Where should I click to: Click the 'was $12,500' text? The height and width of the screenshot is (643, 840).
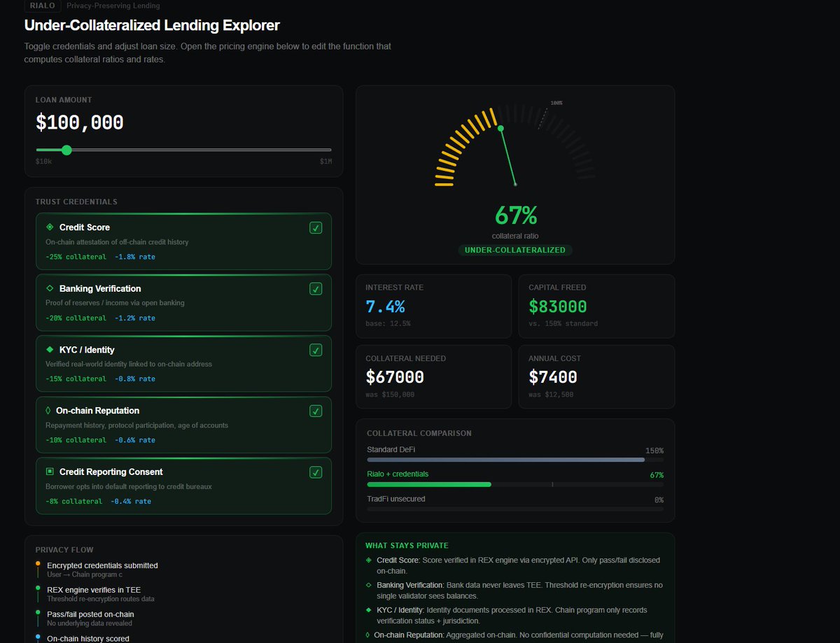(x=551, y=395)
